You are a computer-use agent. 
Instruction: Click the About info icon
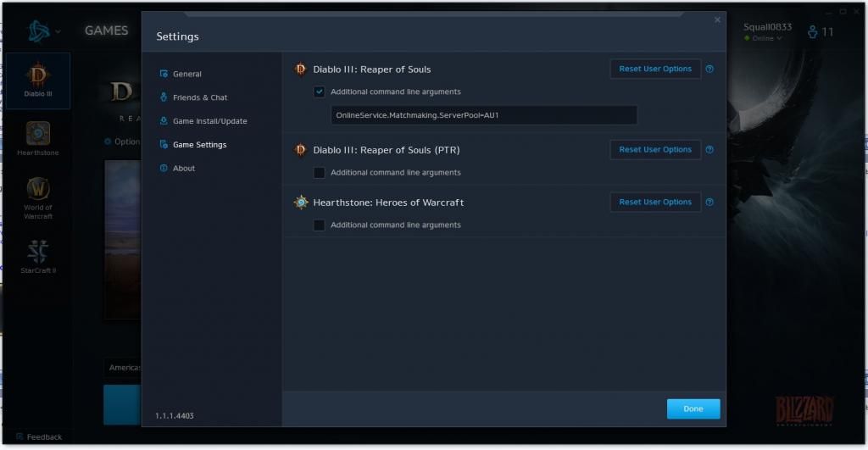coord(164,168)
